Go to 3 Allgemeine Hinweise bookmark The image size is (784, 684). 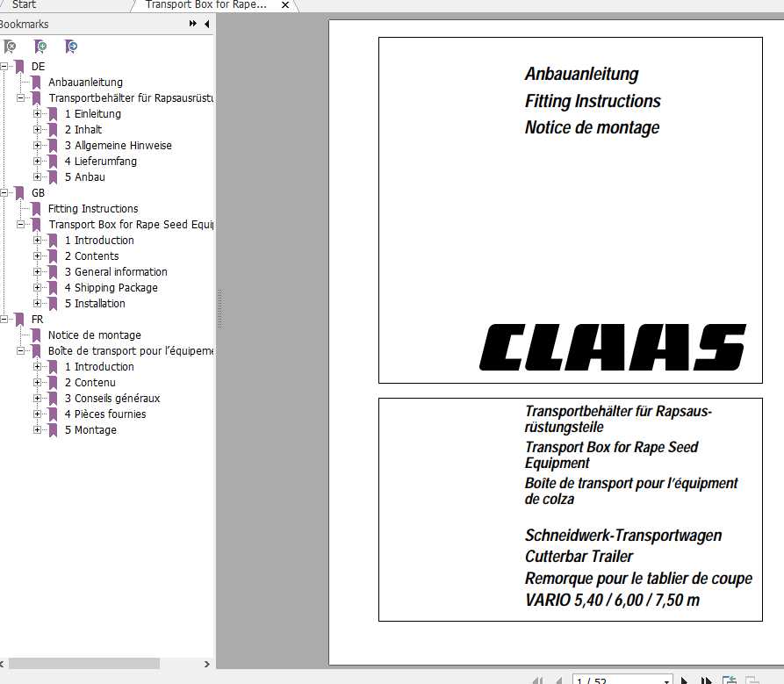coord(119,145)
